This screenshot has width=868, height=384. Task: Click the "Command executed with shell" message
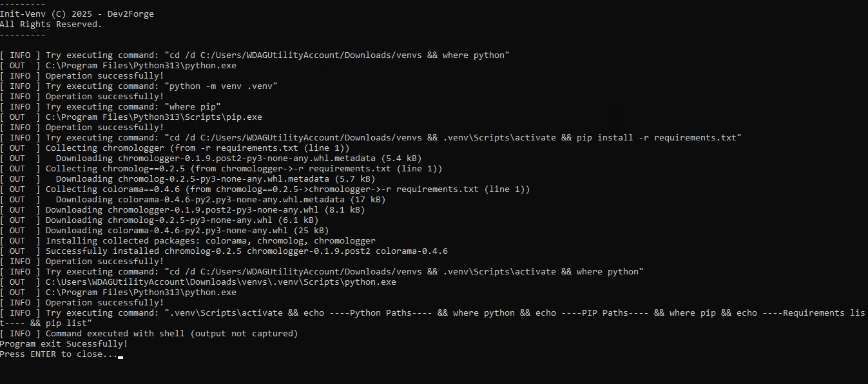pos(171,334)
